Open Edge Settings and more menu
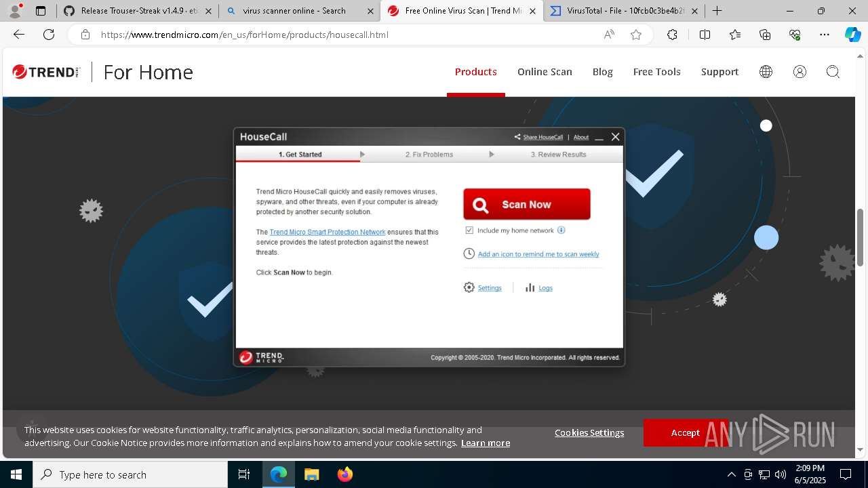Image resolution: width=868 pixels, height=488 pixels. click(825, 35)
